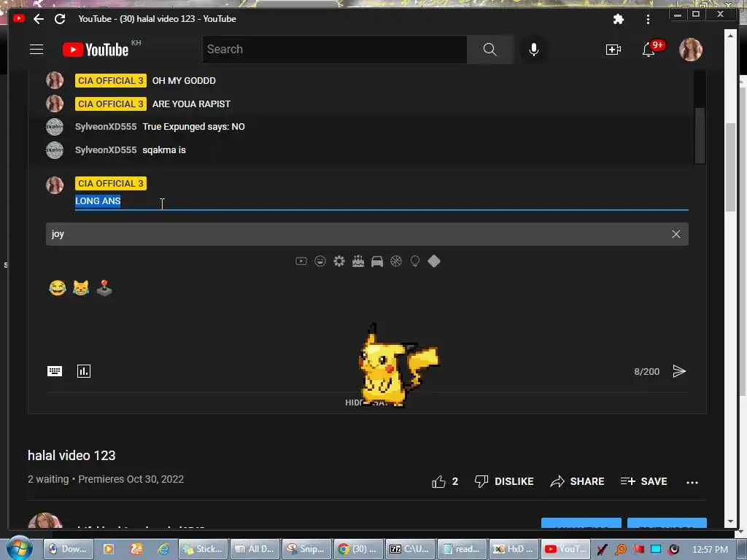
Task: Open the Create video camera icon
Action: click(x=613, y=50)
